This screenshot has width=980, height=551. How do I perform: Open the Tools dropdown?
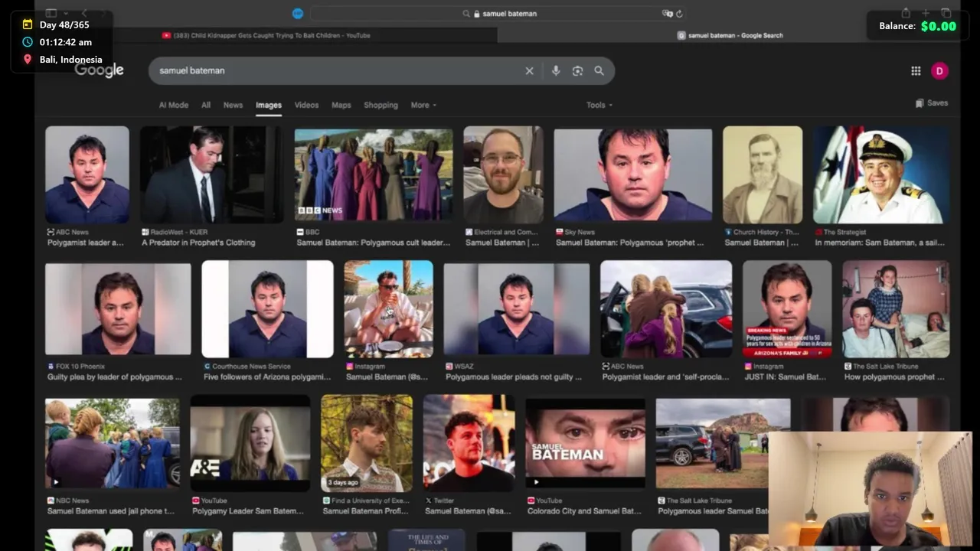599,105
